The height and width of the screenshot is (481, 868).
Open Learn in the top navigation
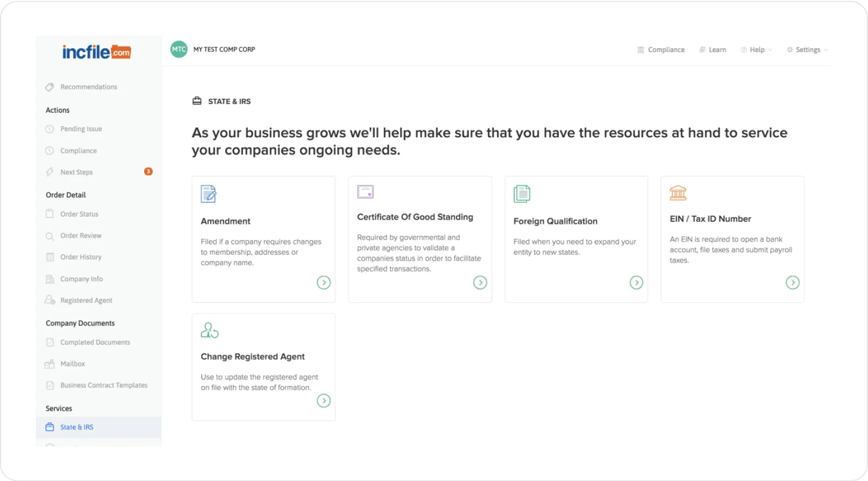pos(712,50)
